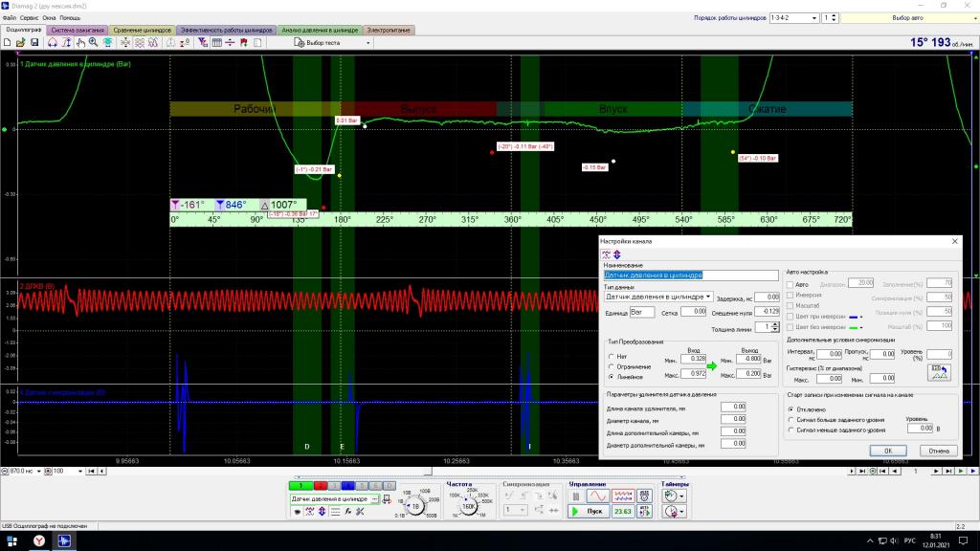Select the Линейное conversion radio button

(612, 377)
